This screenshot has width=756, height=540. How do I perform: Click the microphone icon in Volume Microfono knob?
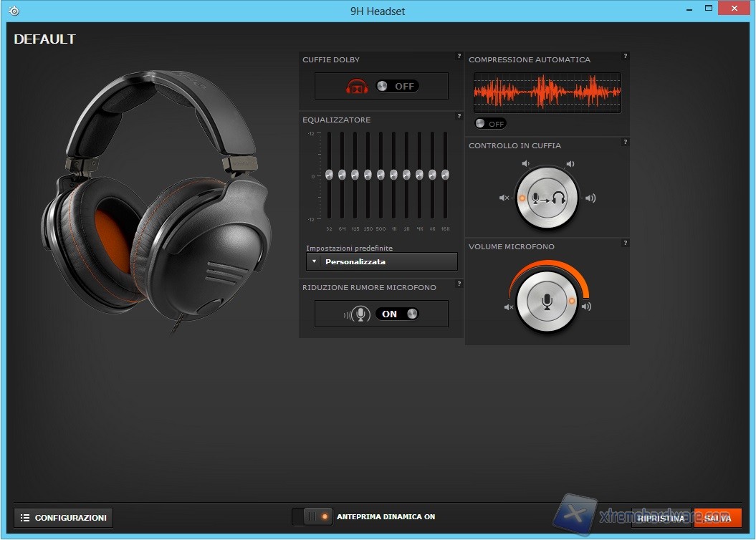[x=546, y=302]
